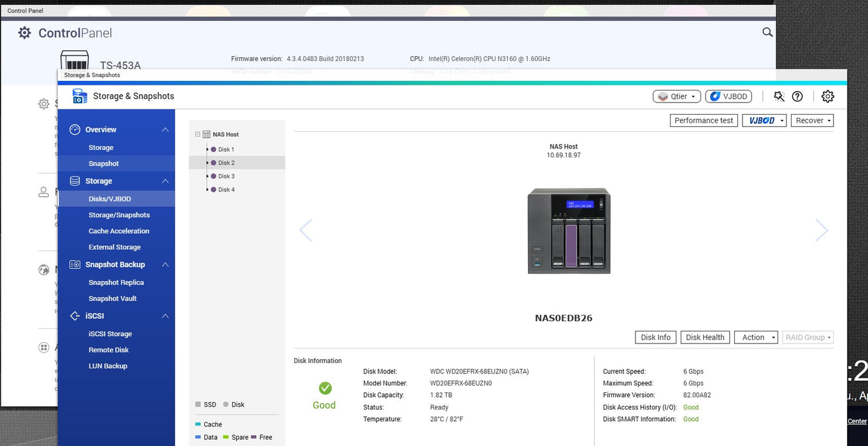Click the VJBOD button in the header
This screenshot has width=868, height=446.
[729, 96]
